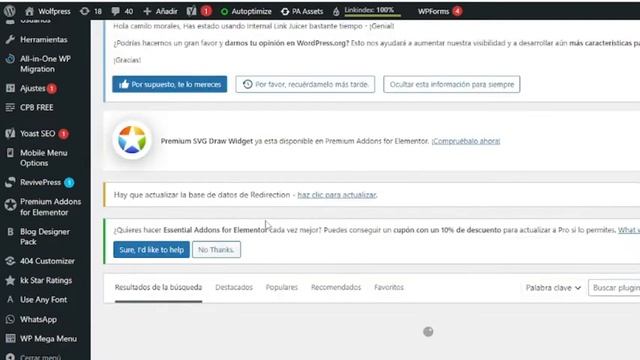The height and width of the screenshot is (360, 640).
Task: Switch to the Favoritos tab
Action: [389, 287]
